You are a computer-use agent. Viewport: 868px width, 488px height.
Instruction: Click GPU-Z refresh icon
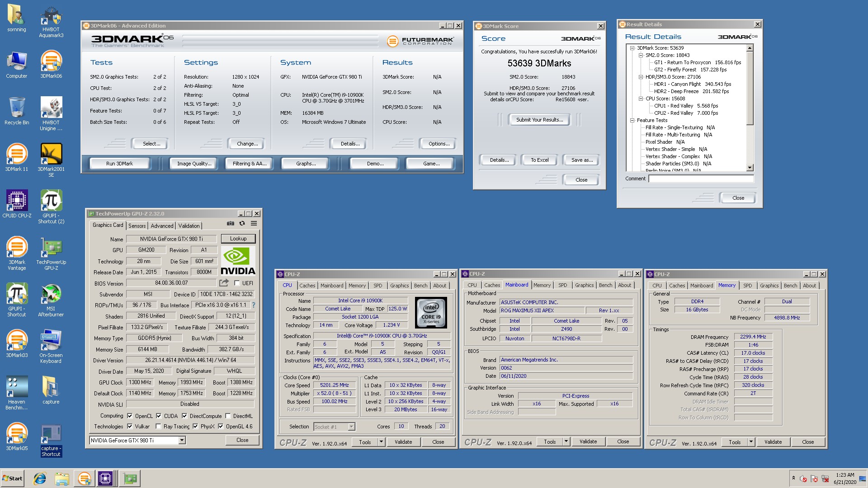click(x=242, y=224)
